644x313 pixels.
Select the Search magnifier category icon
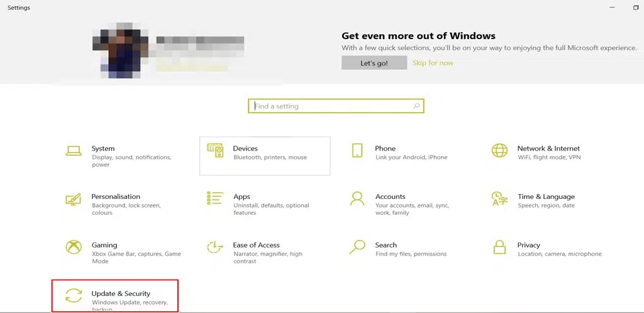(357, 247)
